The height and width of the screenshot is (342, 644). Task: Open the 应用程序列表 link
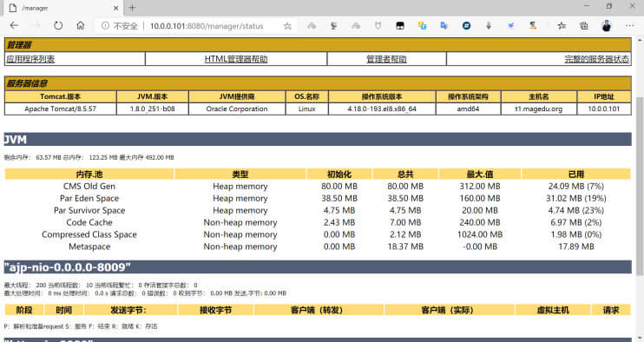(30, 59)
